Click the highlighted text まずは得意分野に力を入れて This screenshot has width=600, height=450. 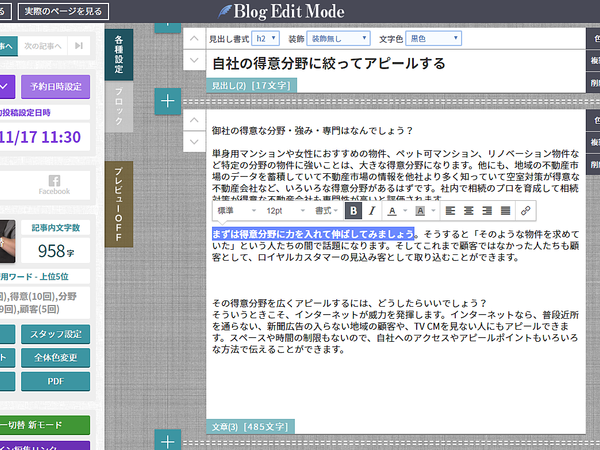pyautogui.click(x=313, y=234)
